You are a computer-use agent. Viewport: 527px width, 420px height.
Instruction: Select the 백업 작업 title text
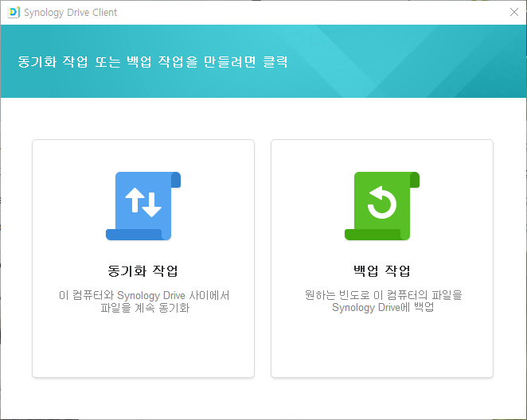click(382, 270)
